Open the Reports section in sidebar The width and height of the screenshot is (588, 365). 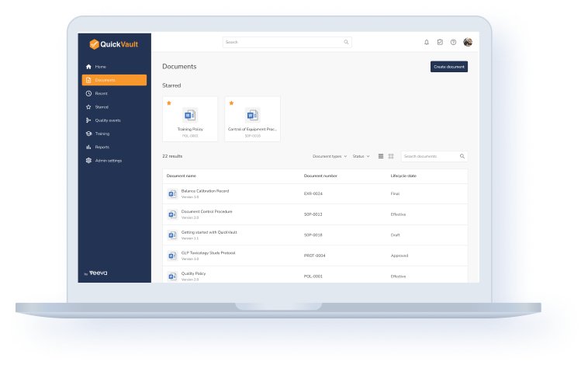click(102, 147)
